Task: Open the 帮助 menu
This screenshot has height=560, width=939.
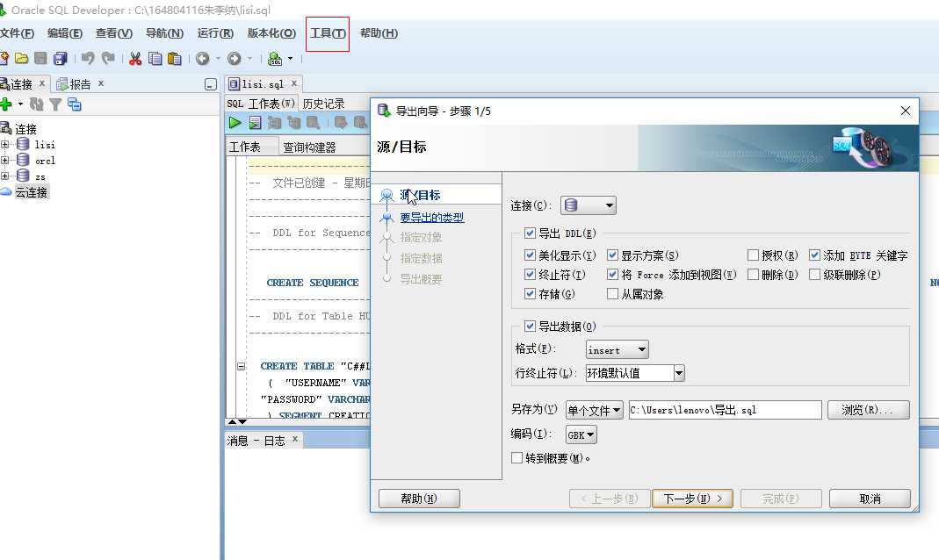Action: pos(379,32)
